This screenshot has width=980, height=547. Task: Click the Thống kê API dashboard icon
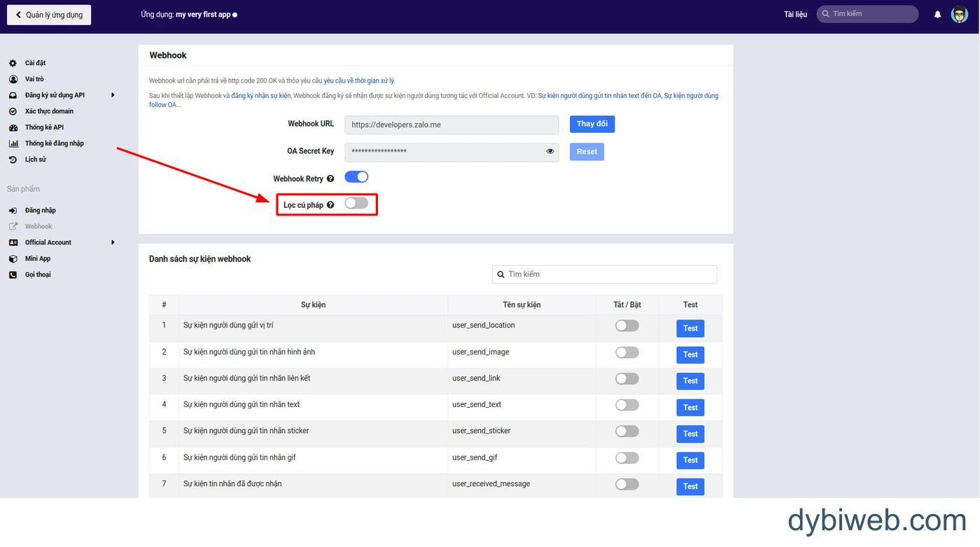click(x=13, y=127)
